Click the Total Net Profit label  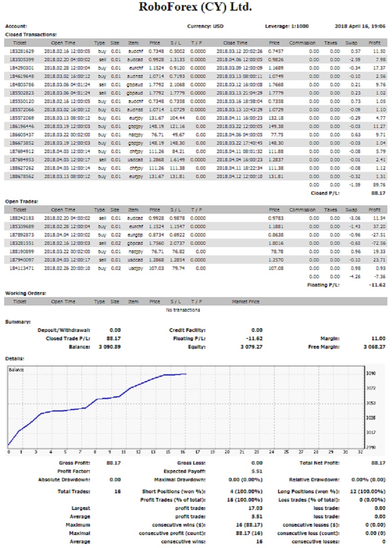coord(320,463)
